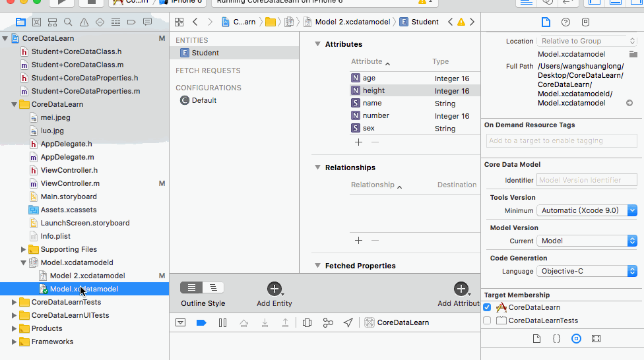Hide the debug area toggle icon
The width and height of the screenshot is (644, 360).
(x=180, y=322)
